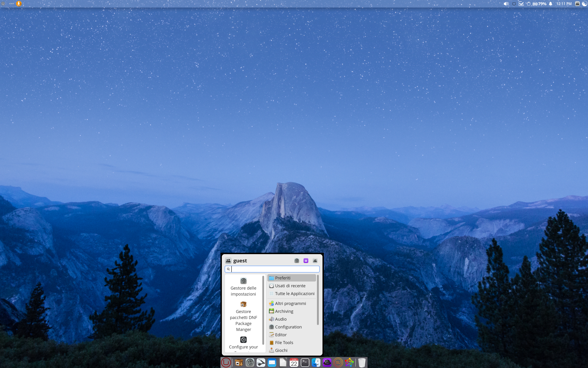Launch the colorful network graph icon in dock
Image resolution: width=588 pixels, height=368 pixels.
click(349, 363)
